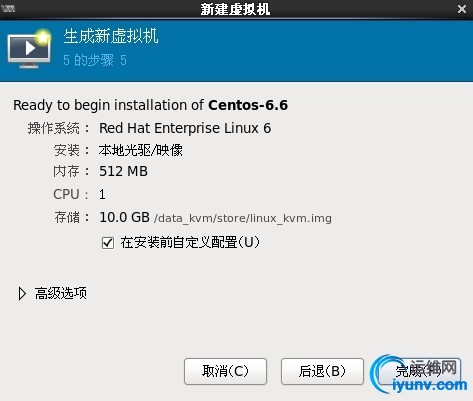
Task: Click the 完成(F) finish button
Action: [x=419, y=371]
